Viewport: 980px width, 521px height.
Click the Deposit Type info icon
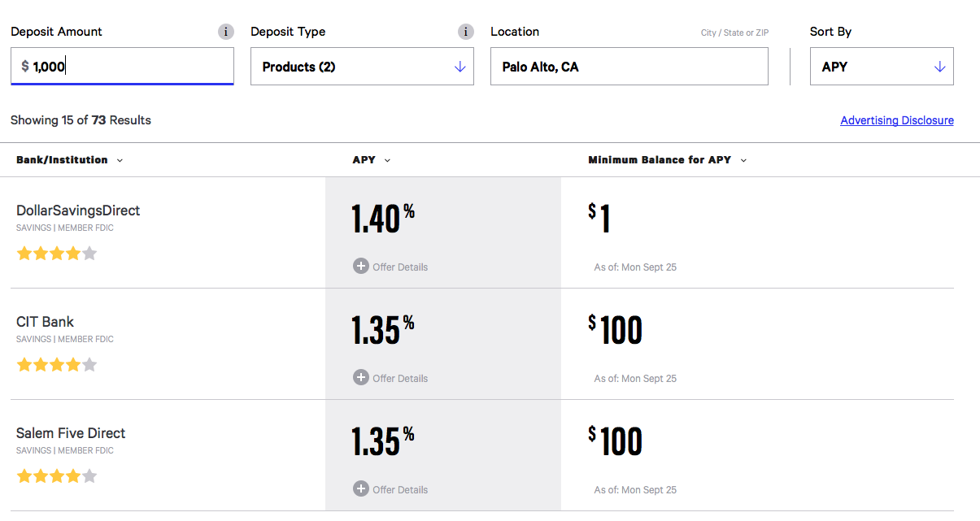click(466, 32)
